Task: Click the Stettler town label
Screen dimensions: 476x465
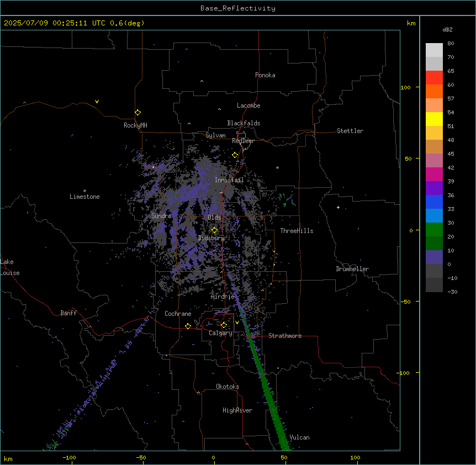Action: [350, 131]
